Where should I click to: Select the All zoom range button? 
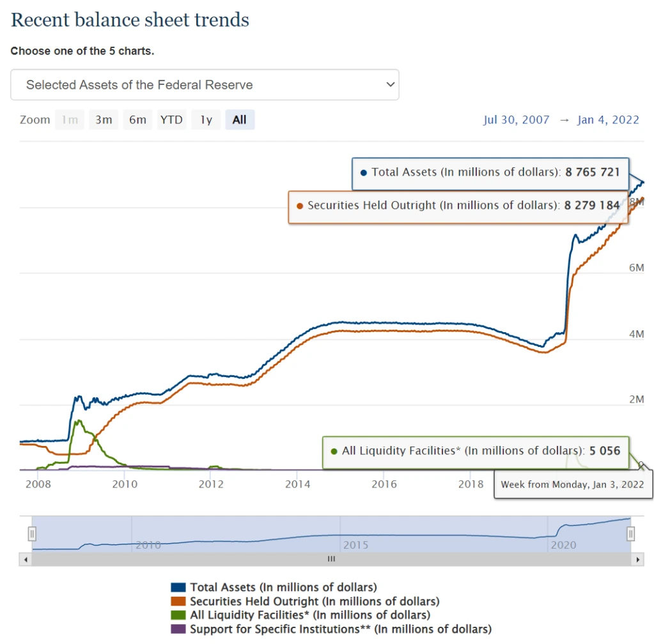pos(240,119)
